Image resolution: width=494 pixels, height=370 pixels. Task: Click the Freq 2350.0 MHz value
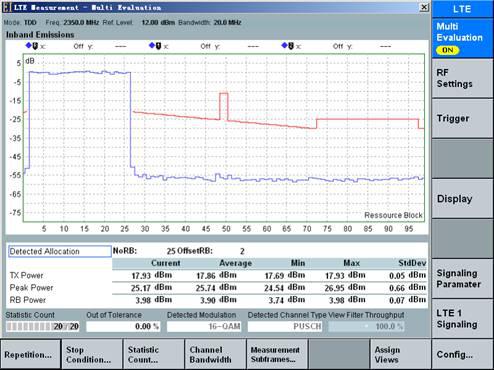(81, 23)
